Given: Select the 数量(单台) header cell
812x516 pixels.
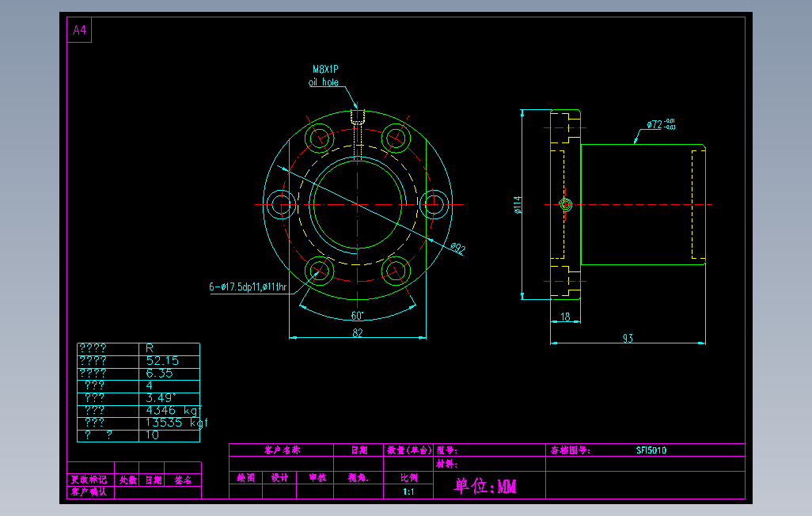Looking at the screenshot, I should pyautogui.click(x=408, y=450).
